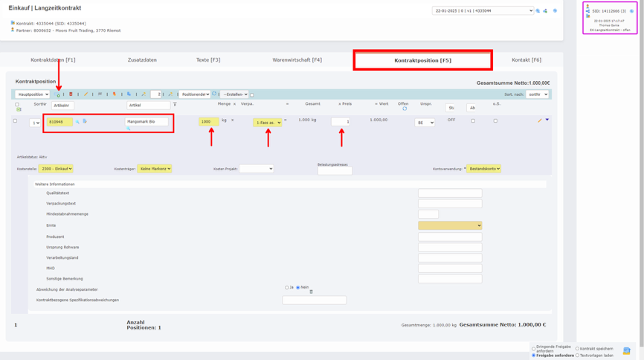
Task: Click into the Qualitätstext input field
Action: coord(450,193)
